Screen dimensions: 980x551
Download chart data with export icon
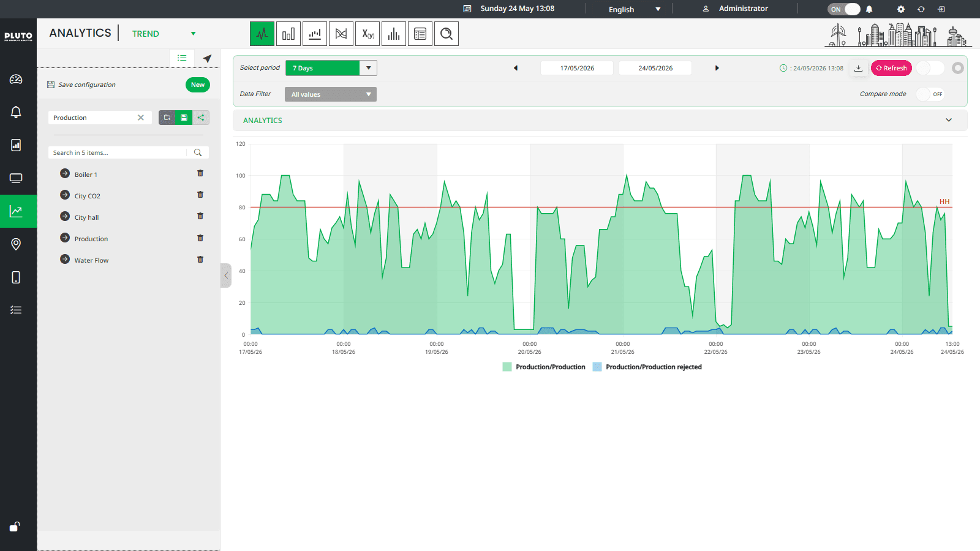(x=859, y=68)
